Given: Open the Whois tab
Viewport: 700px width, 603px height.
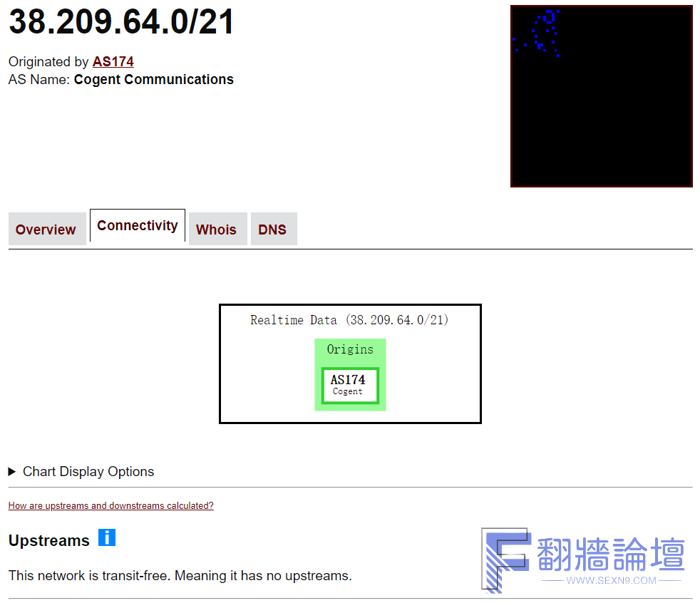Looking at the screenshot, I should tap(217, 229).
